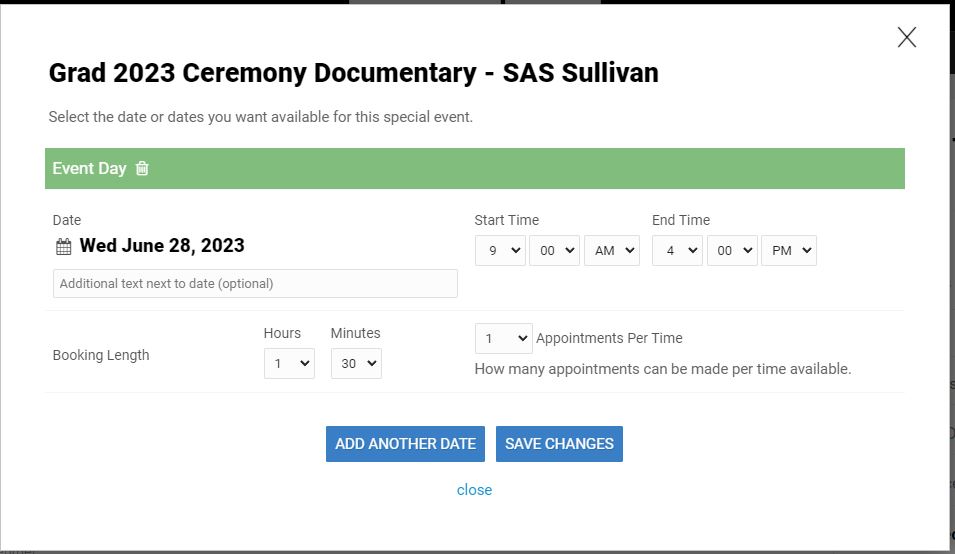Open Start Time minutes dropdown showing 00
The height and width of the screenshot is (554, 955).
(554, 251)
